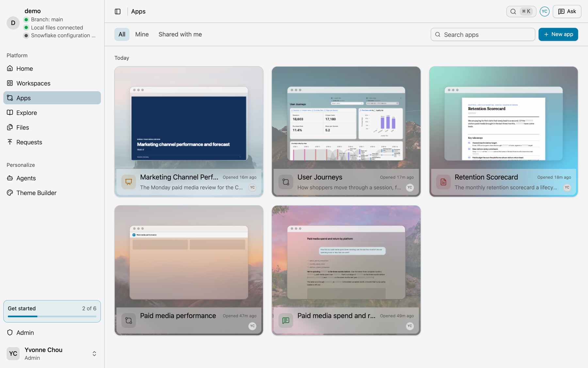Screen dimensions: 588x368
Task: Click the Branch: main status text
Action: tap(47, 20)
